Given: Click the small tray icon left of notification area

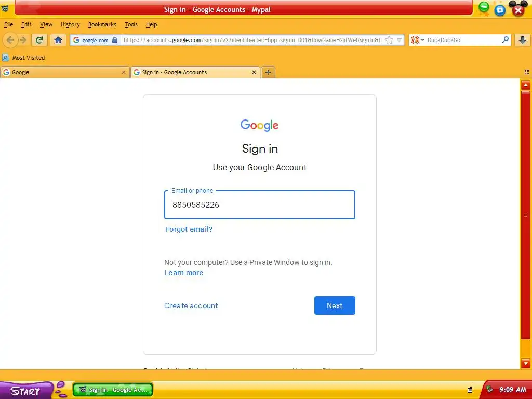Looking at the screenshot, I should click(x=470, y=390).
